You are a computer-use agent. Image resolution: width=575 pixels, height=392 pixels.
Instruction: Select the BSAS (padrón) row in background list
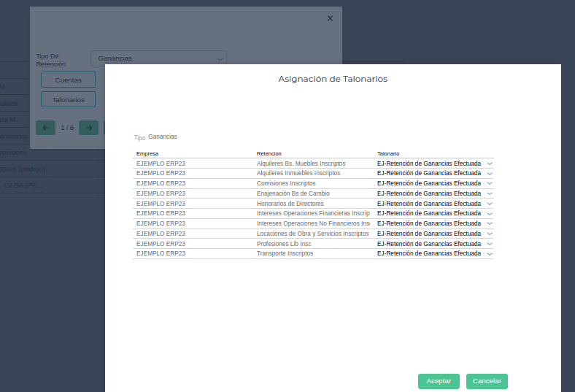tap(23, 169)
